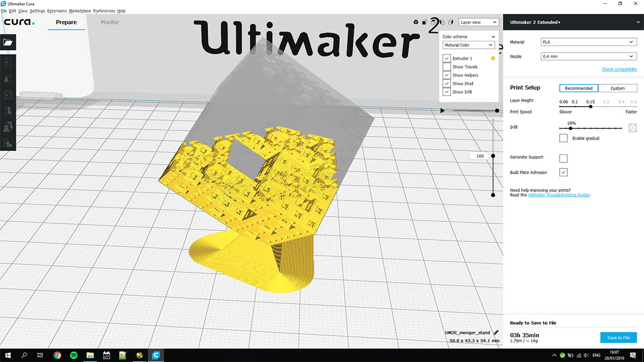Switch to the Prepare tab
The width and height of the screenshot is (644, 362).
(x=67, y=23)
